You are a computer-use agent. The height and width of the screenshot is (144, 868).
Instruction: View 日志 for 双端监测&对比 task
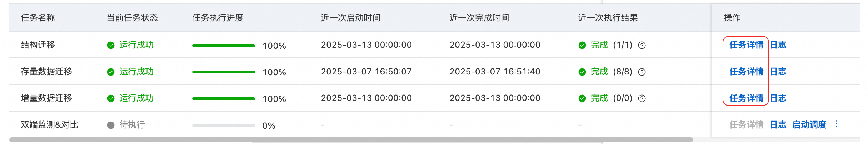tap(778, 125)
